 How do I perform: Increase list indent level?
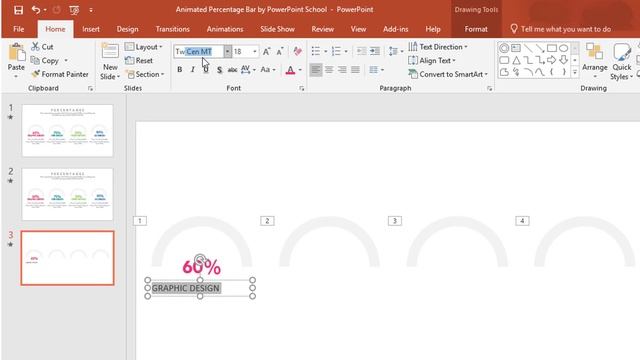click(x=375, y=51)
